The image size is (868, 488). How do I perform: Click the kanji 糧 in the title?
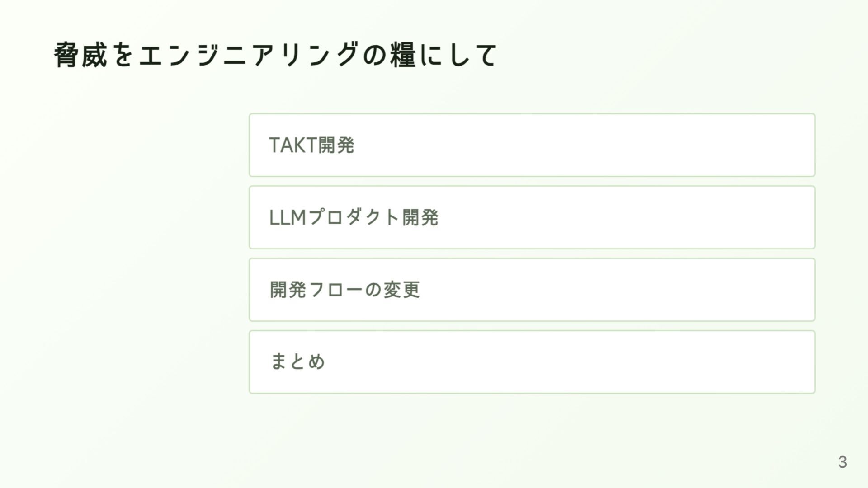[x=403, y=55]
